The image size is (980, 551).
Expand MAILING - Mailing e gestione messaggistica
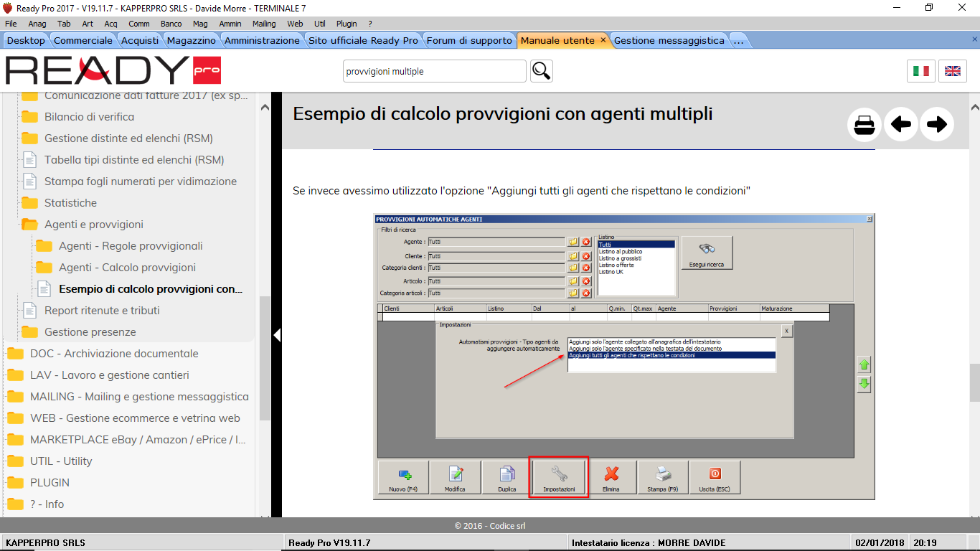click(x=139, y=397)
